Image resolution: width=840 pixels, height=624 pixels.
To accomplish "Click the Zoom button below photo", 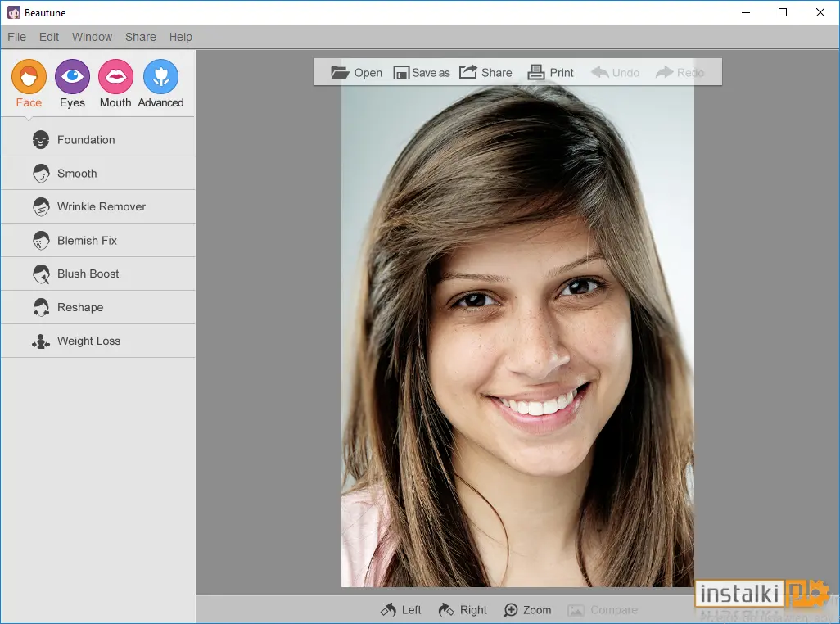I will click(528, 610).
